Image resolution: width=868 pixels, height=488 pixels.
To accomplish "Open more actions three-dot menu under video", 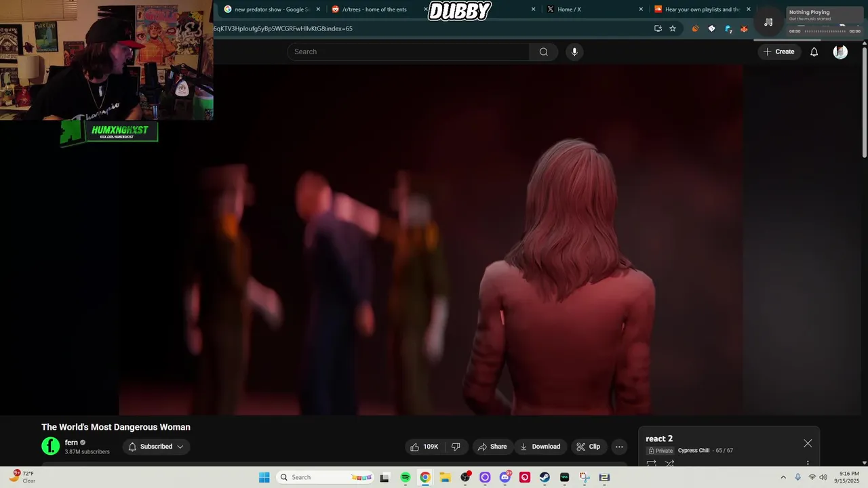I will coord(619,447).
